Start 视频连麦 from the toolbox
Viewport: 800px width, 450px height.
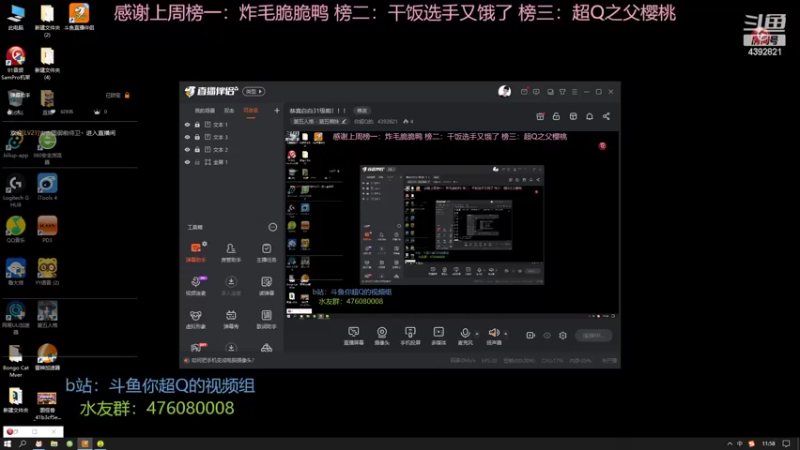(x=196, y=286)
